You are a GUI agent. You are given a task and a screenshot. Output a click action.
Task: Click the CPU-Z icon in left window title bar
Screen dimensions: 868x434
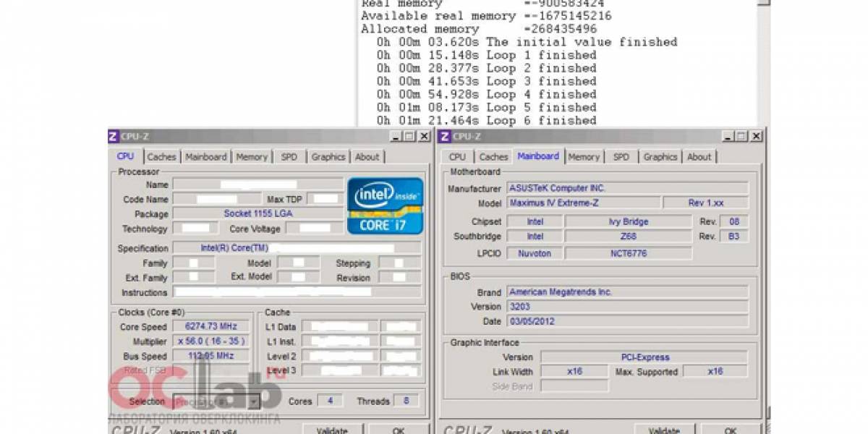pos(112,136)
